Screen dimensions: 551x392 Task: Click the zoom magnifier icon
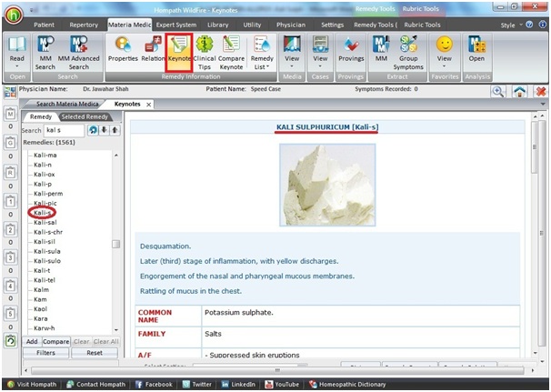tap(498, 92)
